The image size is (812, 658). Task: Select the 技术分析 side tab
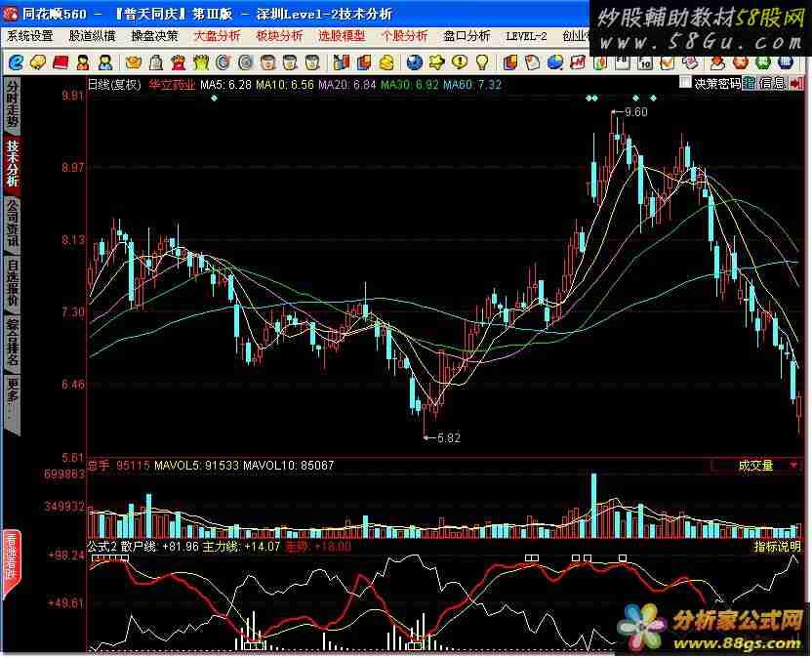[x=13, y=164]
